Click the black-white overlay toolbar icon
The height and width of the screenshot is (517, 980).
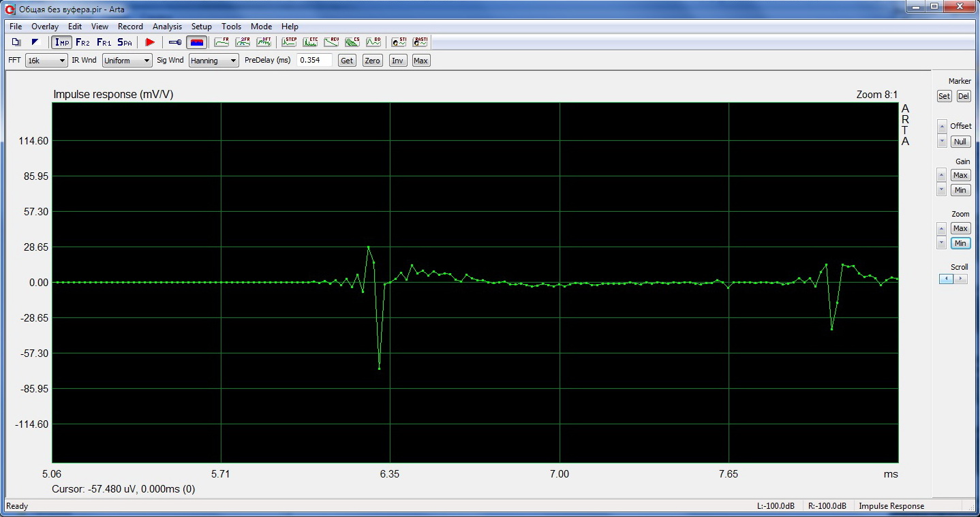[x=36, y=42]
